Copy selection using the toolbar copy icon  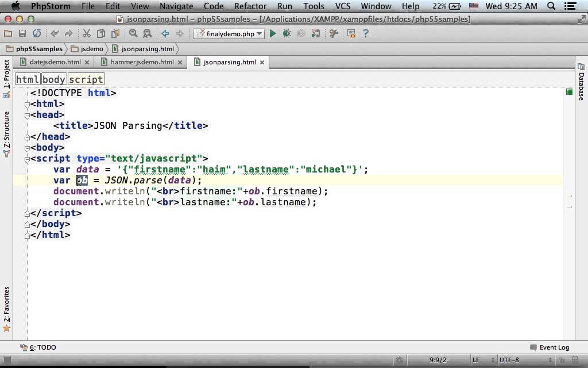101,34
